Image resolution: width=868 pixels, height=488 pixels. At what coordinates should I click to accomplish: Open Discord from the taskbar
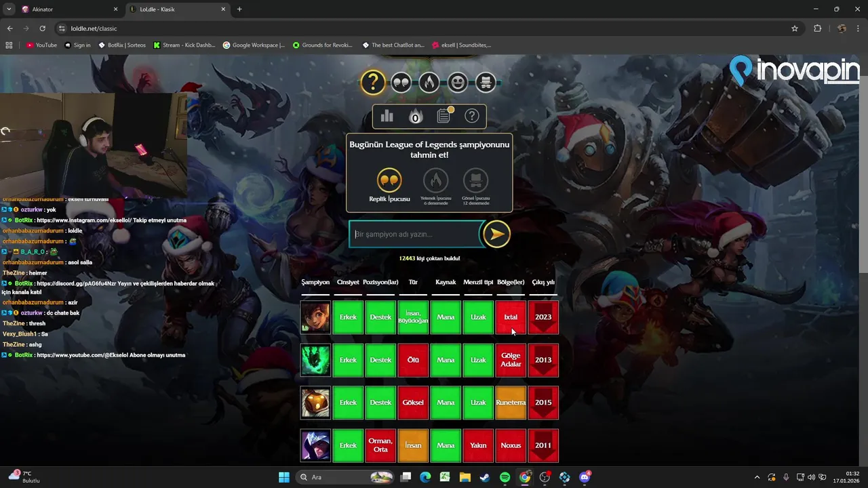tap(585, 477)
